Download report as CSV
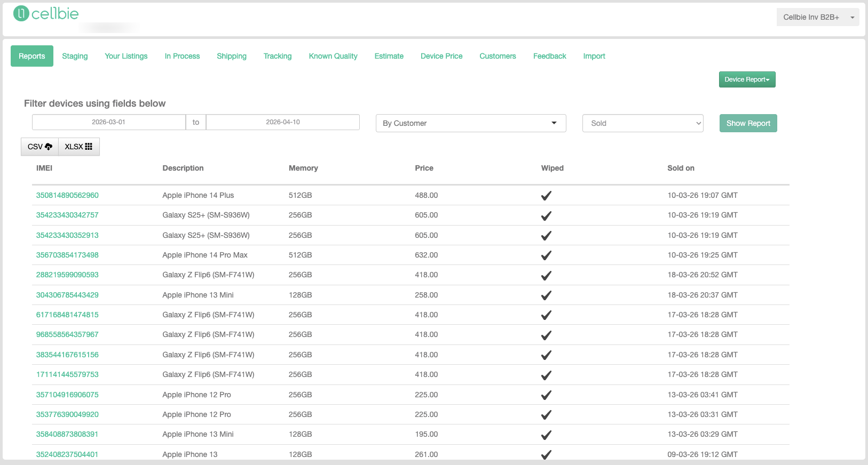The image size is (868, 465). pyautogui.click(x=40, y=147)
